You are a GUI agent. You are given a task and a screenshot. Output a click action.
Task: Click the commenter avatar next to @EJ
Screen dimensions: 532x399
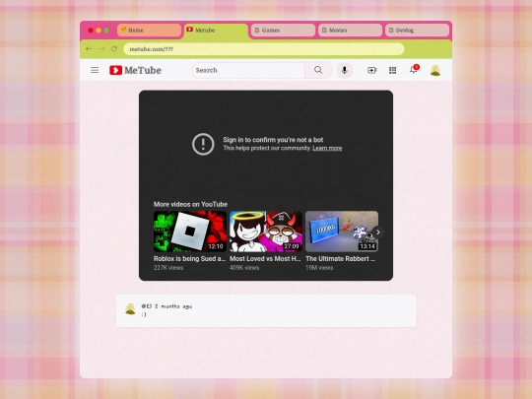point(130,308)
